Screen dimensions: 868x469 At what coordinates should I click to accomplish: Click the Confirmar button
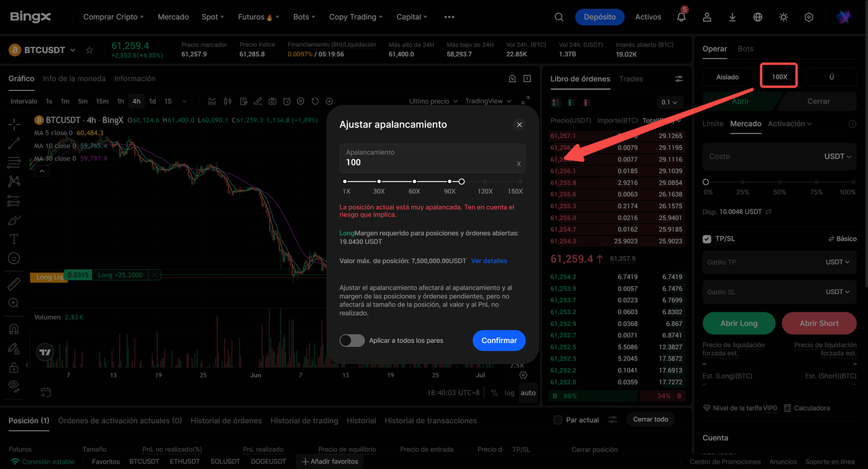click(x=499, y=340)
